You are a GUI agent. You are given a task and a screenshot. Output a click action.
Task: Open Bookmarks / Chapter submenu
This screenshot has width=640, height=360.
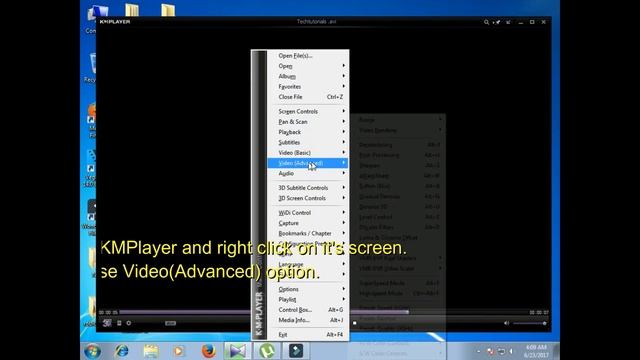click(x=308, y=233)
